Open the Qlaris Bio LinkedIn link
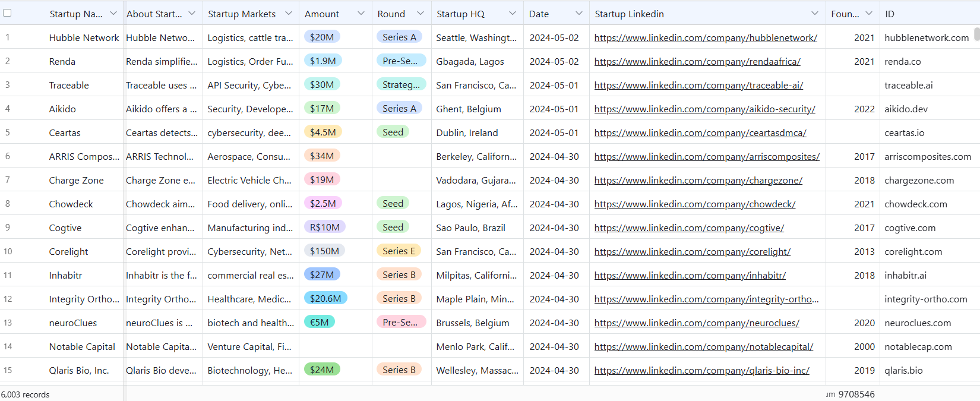This screenshot has height=401, width=980. click(702, 370)
